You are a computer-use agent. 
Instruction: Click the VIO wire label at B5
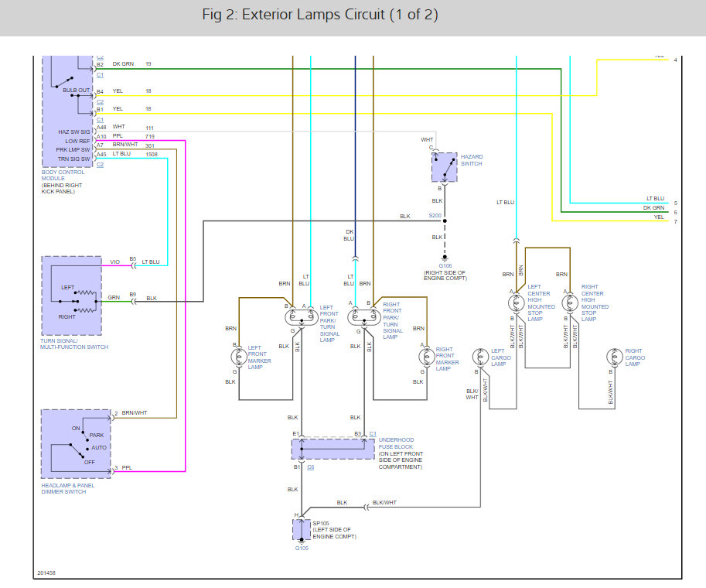pyautogui.click(x=114, y=262)
